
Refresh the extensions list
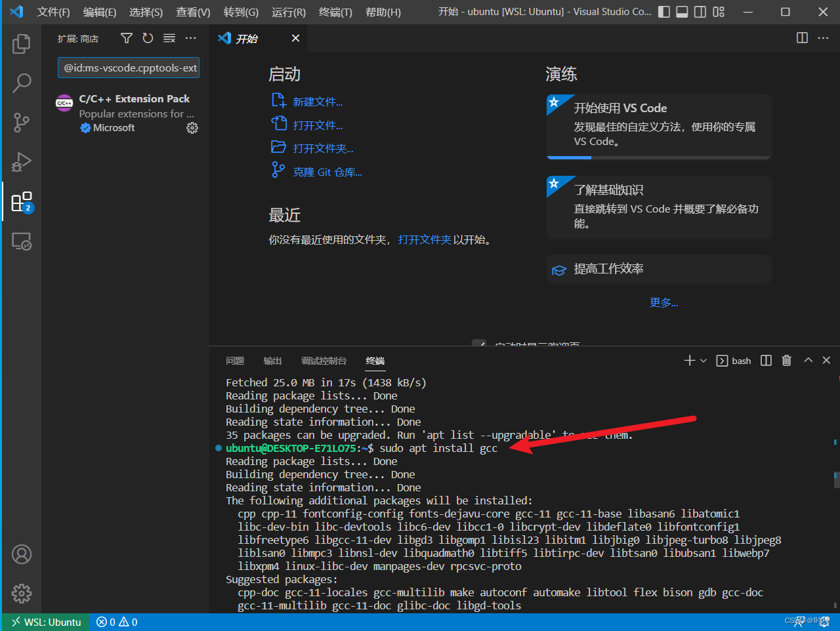pyautogui.click(x=148, y=39)
